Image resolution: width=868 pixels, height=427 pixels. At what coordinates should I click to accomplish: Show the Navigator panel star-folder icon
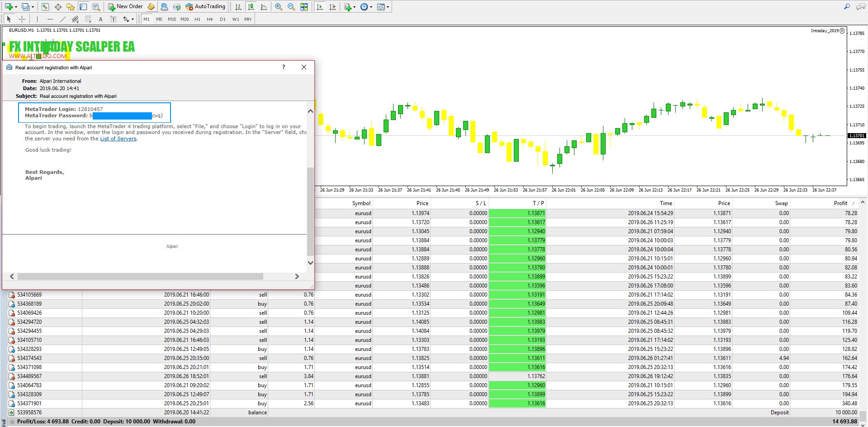pyautogui.click(x=71, y=7)
